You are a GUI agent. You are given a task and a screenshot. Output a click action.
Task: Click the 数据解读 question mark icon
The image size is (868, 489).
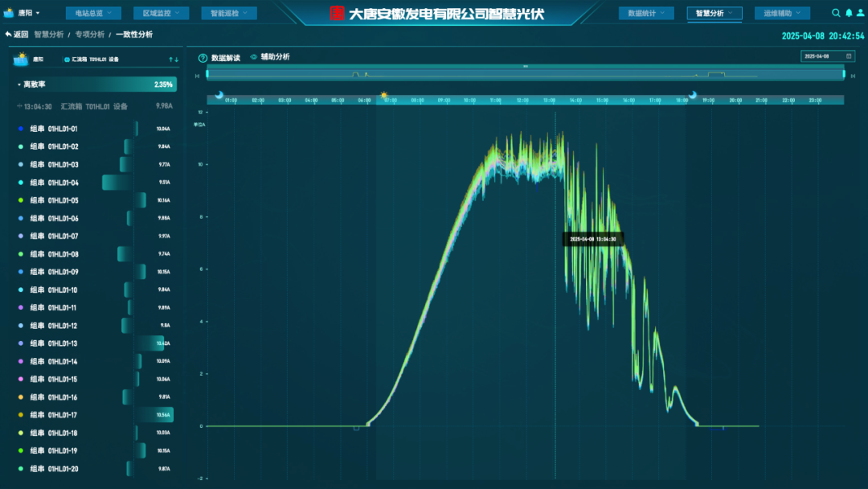pos(203,58)
